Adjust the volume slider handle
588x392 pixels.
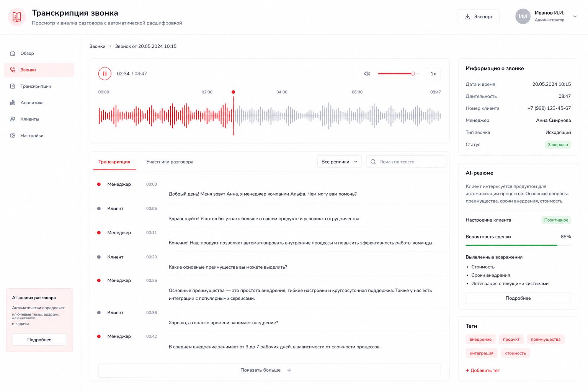413,73
